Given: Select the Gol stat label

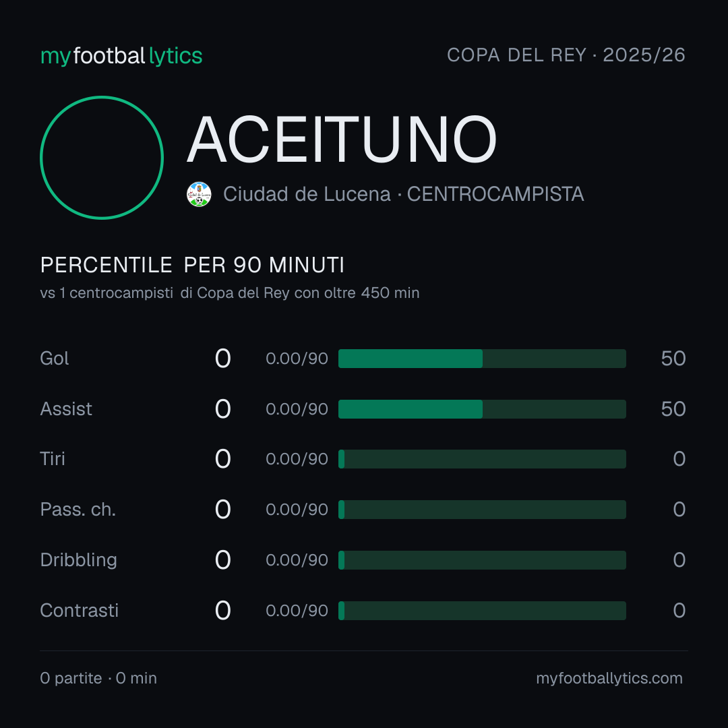Looking at the screenshot, I should (x=55, y=359).
